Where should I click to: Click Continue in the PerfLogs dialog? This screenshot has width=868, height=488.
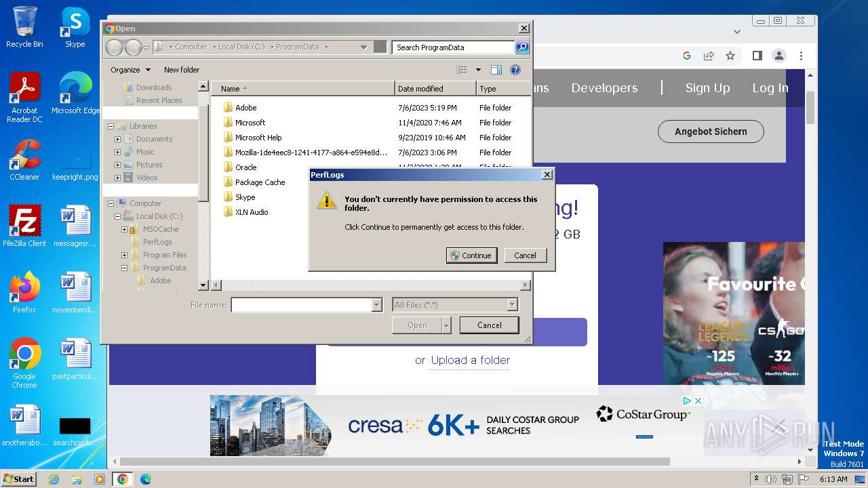[x=471, y=256]
